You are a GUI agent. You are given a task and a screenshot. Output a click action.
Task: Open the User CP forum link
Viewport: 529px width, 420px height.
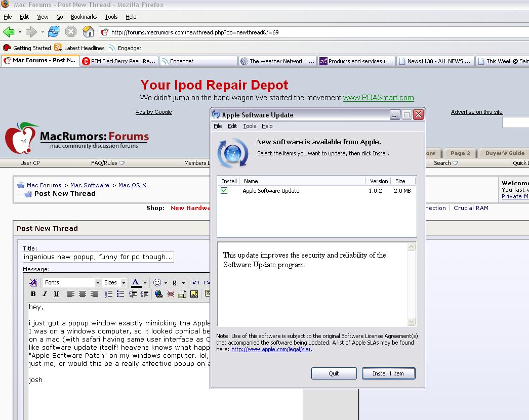[30, 163]
